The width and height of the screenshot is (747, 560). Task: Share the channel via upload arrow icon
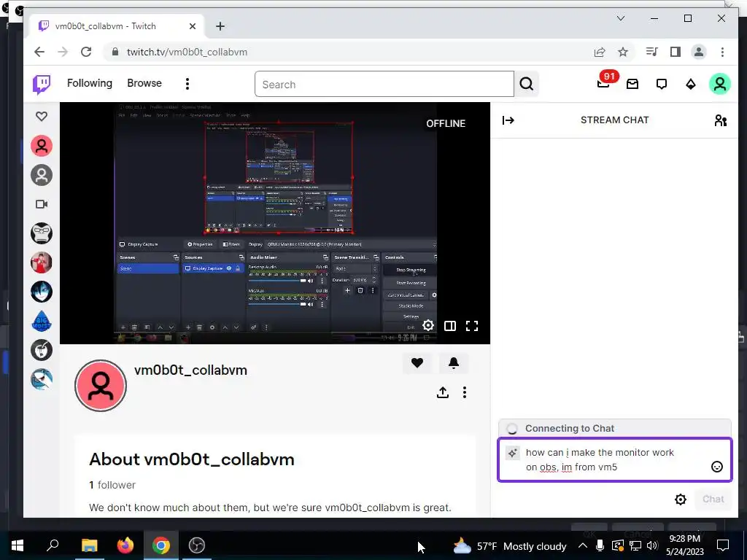tap(443, 392)
